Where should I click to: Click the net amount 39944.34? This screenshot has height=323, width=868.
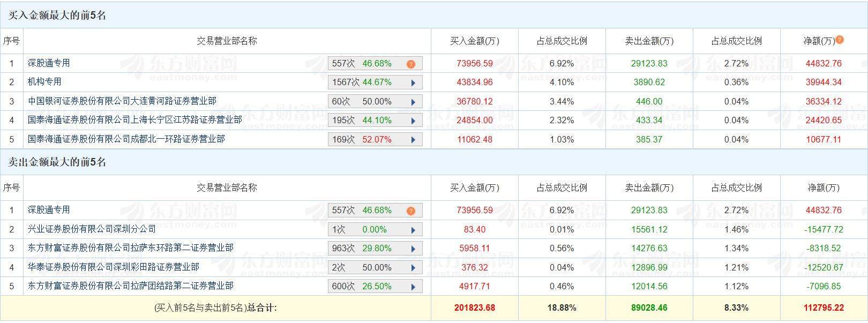[824, 82]
